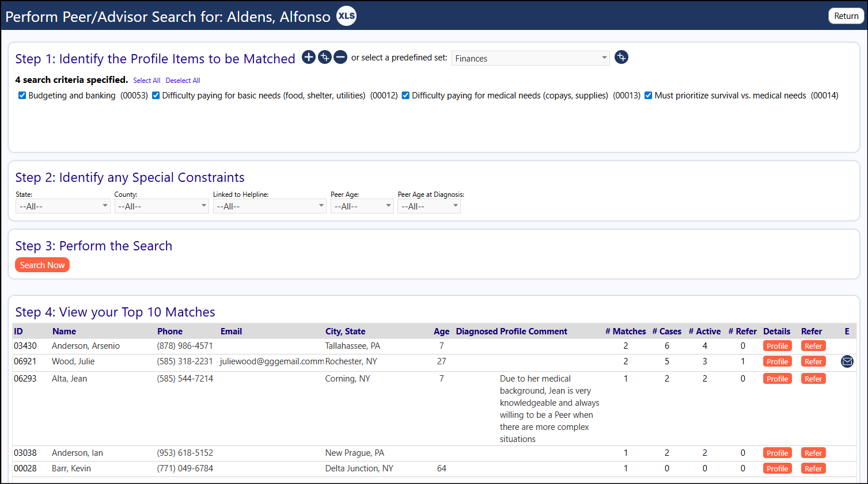Open the State constraint dropdown
The width and height of the screenshot is (868, 484).
click(63, 206)
